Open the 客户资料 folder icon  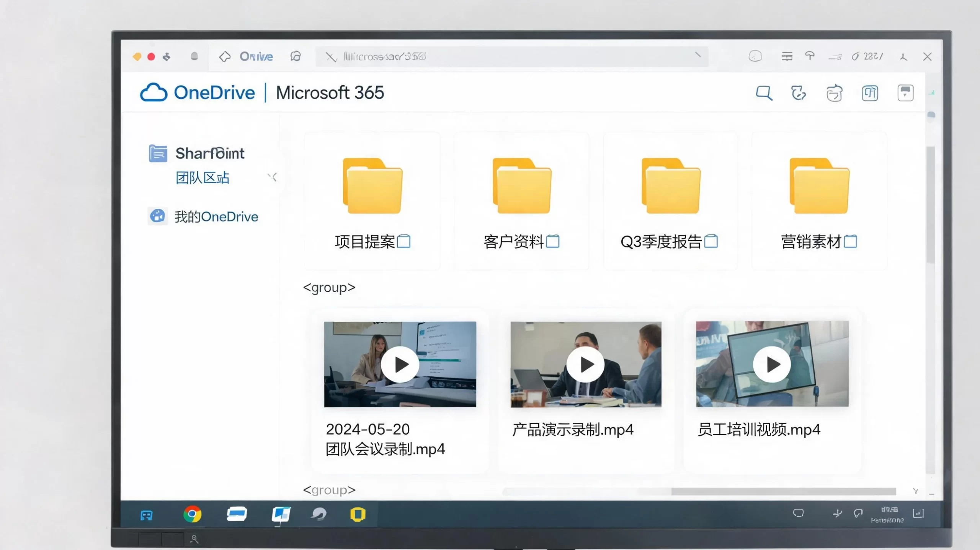tap(522, 186)
